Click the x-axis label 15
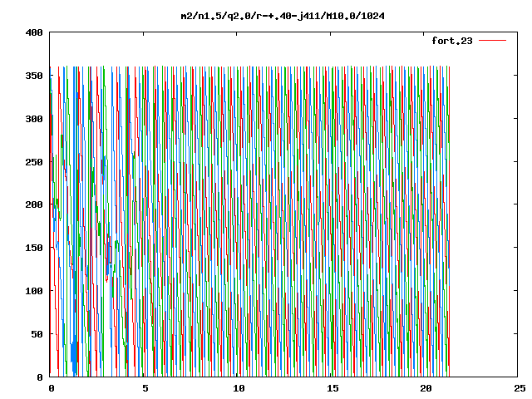 pos(332,388)
